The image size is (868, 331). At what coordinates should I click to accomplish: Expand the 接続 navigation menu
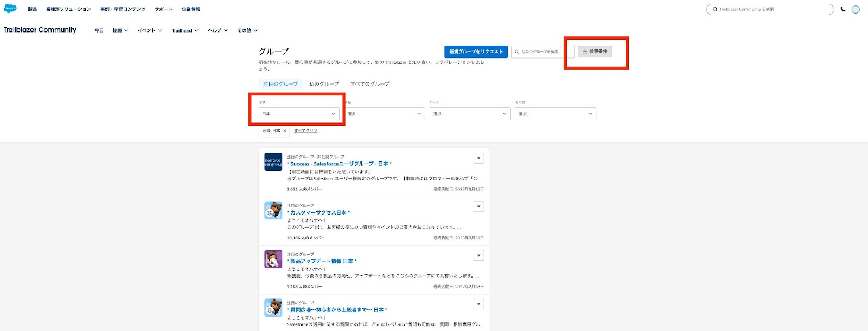click(x=120, y=30)
